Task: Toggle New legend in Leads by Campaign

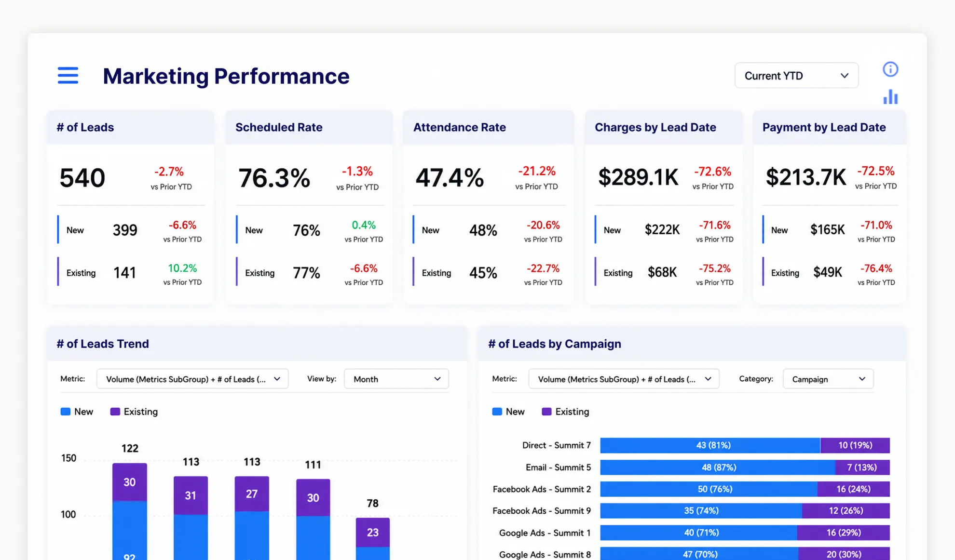Action: pos(508,412)
